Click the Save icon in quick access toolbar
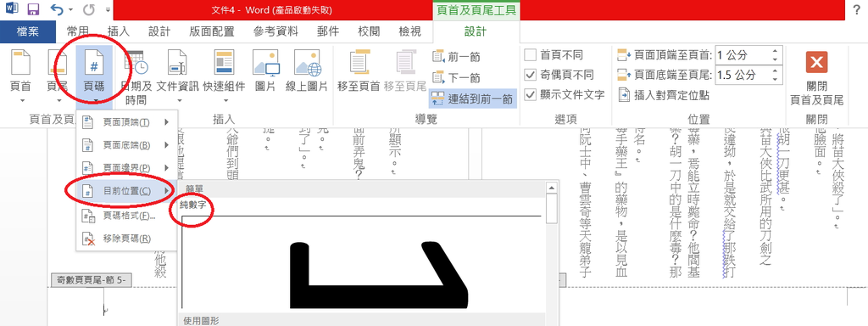Image resolution: width=868 pixels, height=326 pixels. pos(33,8)
